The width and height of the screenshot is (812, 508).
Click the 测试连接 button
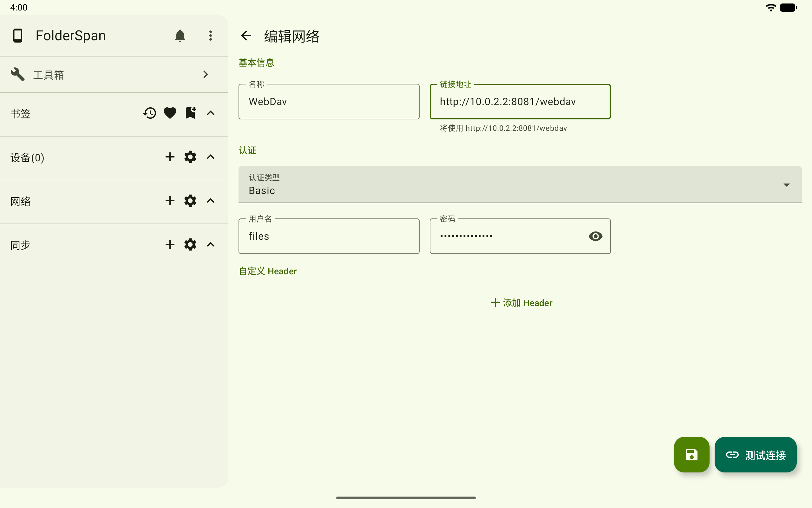tap(755, 455)
